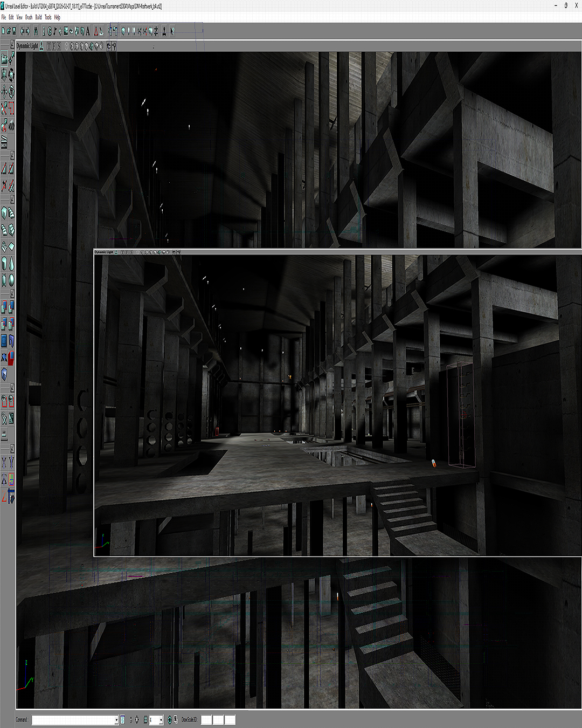The image size is (582, 728).
Task: Switch the viewport to Side view
Action: click(x=59, y=46)
